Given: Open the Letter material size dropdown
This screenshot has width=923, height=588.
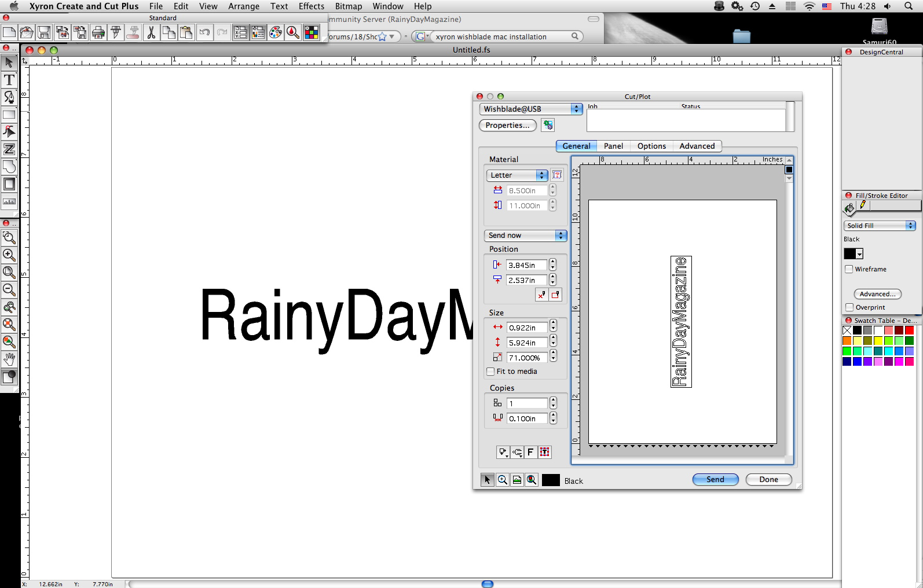Looking at the screenshot, I should 517,175.
